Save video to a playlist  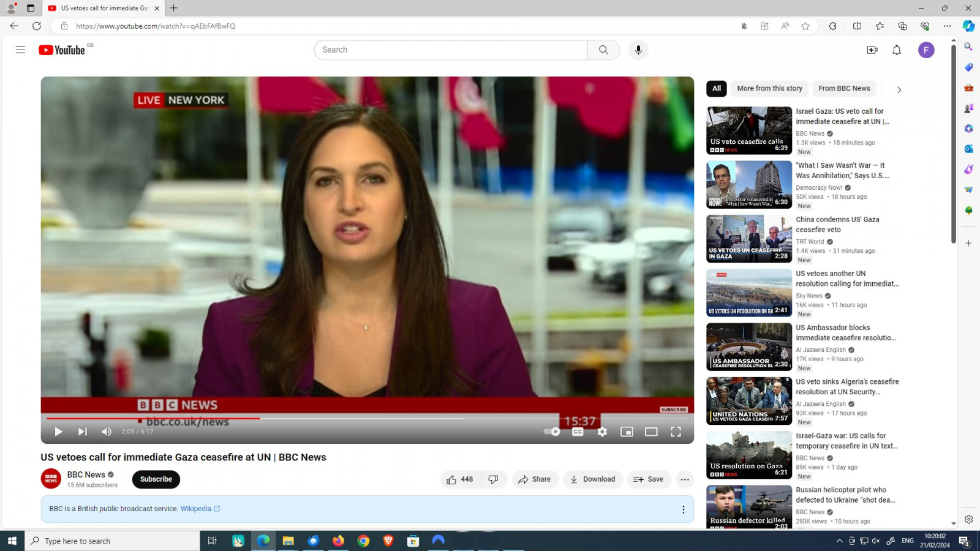(x=649, y=479)
